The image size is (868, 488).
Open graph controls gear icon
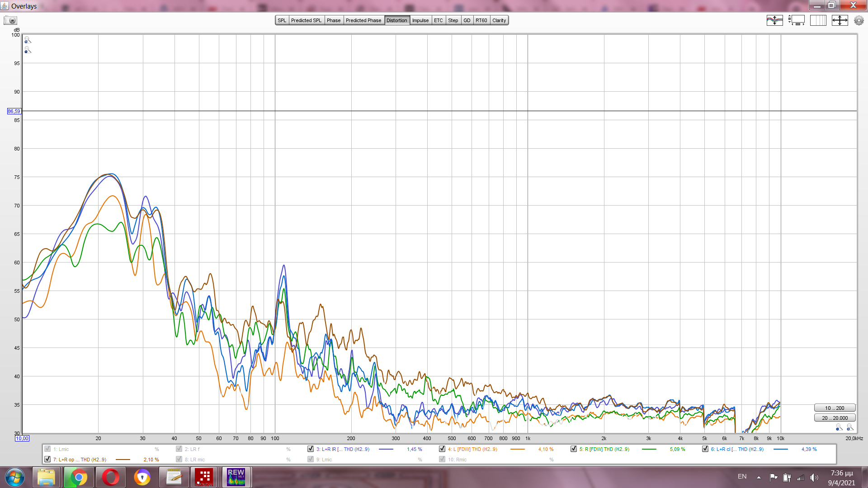[x=859, y=20]
